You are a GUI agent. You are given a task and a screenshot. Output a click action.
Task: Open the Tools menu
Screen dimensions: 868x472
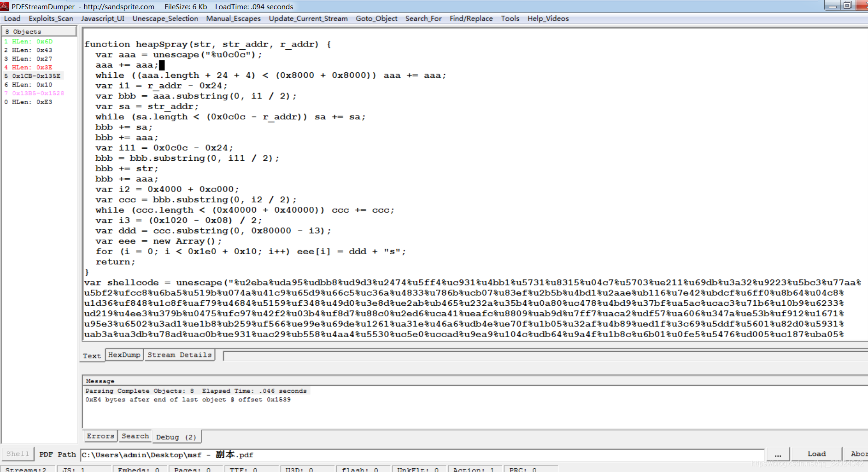[x=510, y=18]
